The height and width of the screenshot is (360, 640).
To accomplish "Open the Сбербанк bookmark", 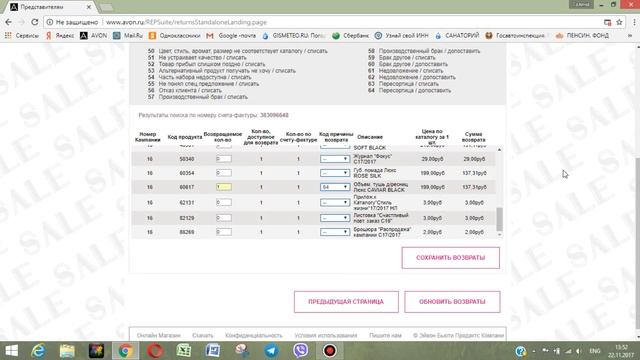I will (x=351, y=36).
